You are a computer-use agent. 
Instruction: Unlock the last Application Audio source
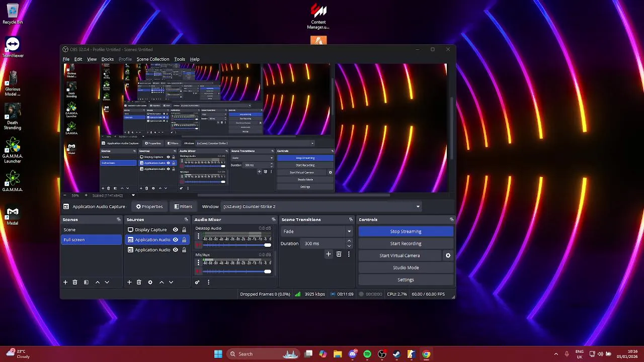pos(184,250)
